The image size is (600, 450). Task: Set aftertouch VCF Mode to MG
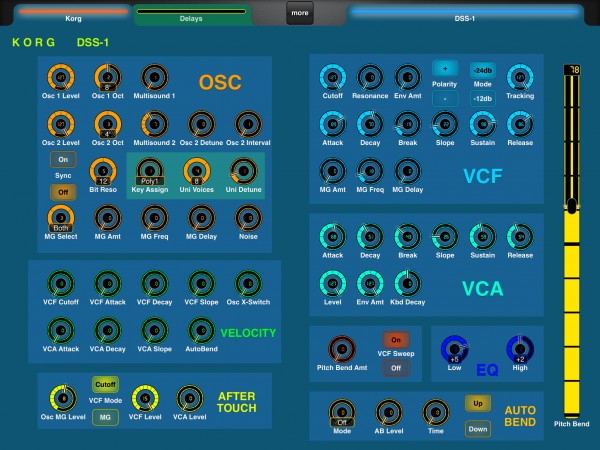105,417
